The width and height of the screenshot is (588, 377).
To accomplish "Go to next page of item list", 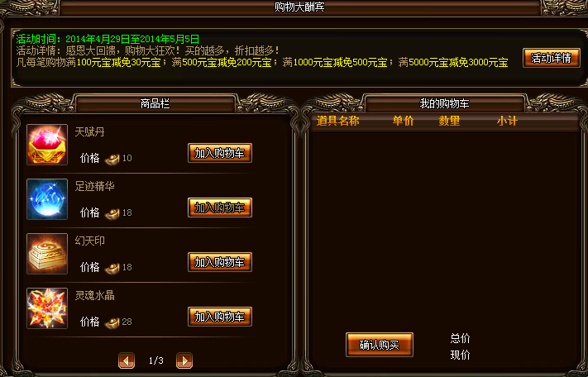I will [184, 360].
